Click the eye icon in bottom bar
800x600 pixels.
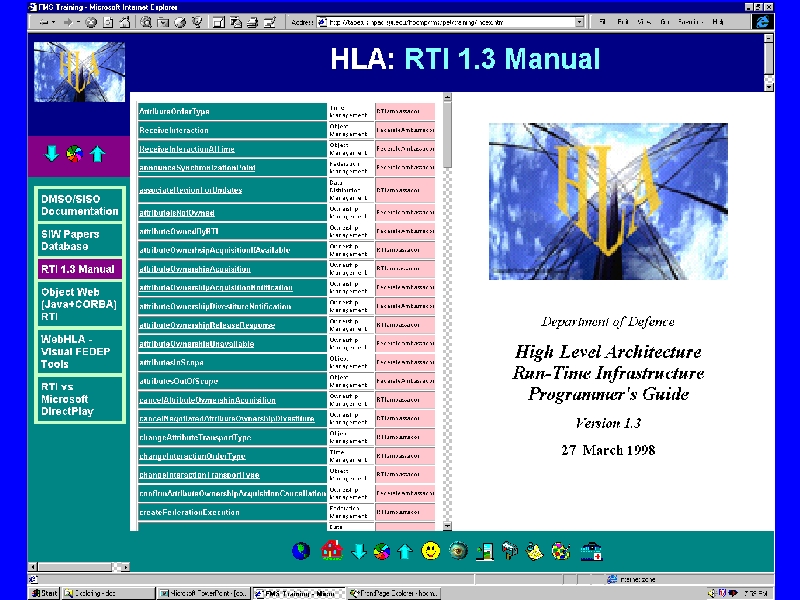(x=458, y=551)
